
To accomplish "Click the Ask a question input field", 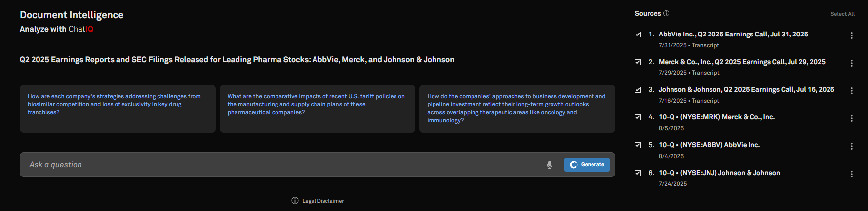I will tap(281, 165).
